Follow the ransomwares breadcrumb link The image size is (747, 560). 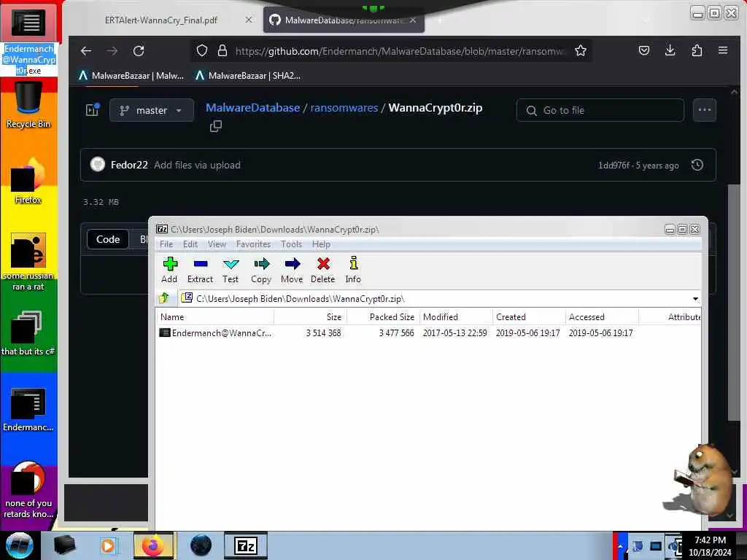tap(344, 108)
